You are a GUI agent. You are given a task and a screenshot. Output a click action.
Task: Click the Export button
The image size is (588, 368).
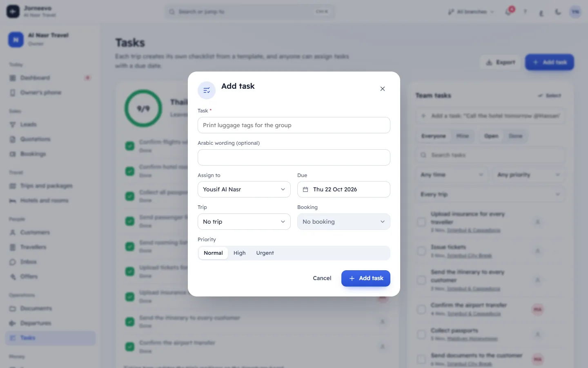500,62
